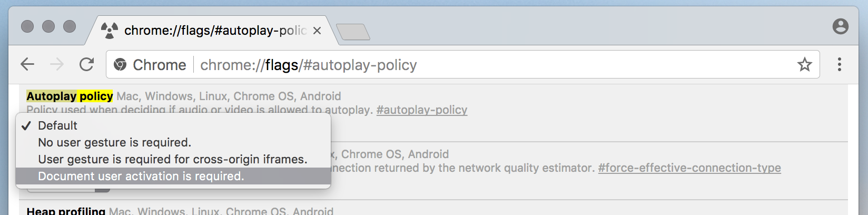Open the Chrome three-dot menu
The height and width of the screenshot is (215, 868).
[840, 64]
